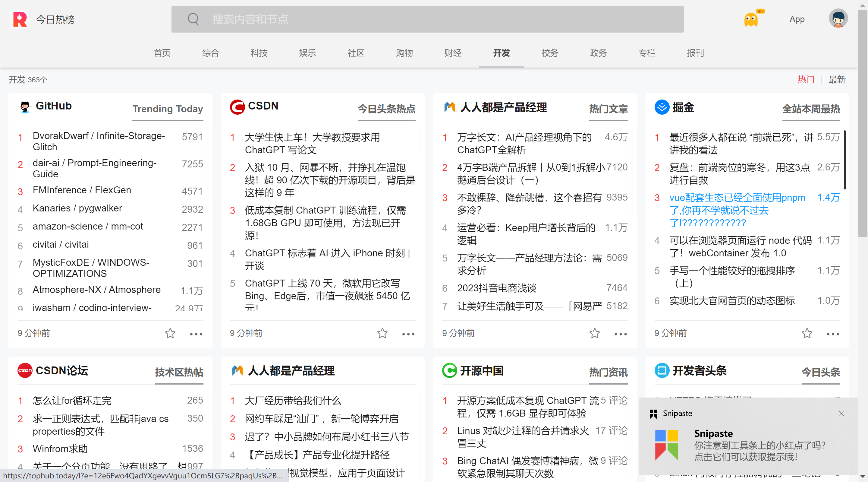This screenshot has height=482, width=868.
Task: Close the Snipaste notification
Action: pyautogui.click(x=841, y=413)
